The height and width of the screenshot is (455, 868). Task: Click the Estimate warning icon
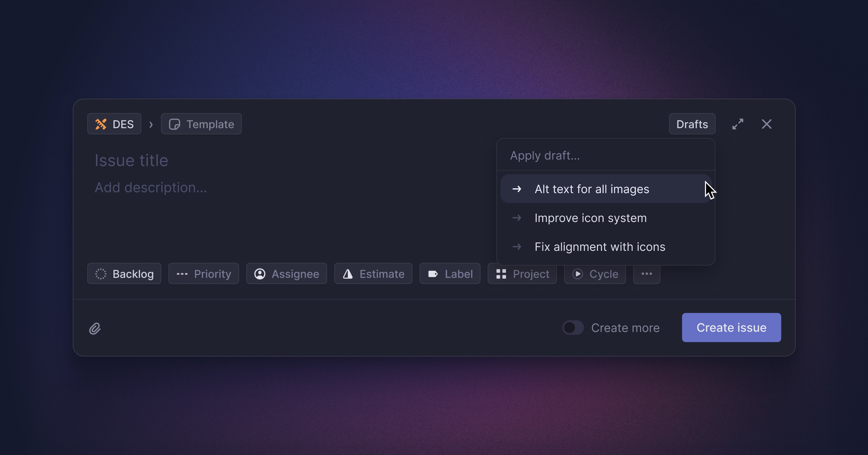tap(347, 273)
